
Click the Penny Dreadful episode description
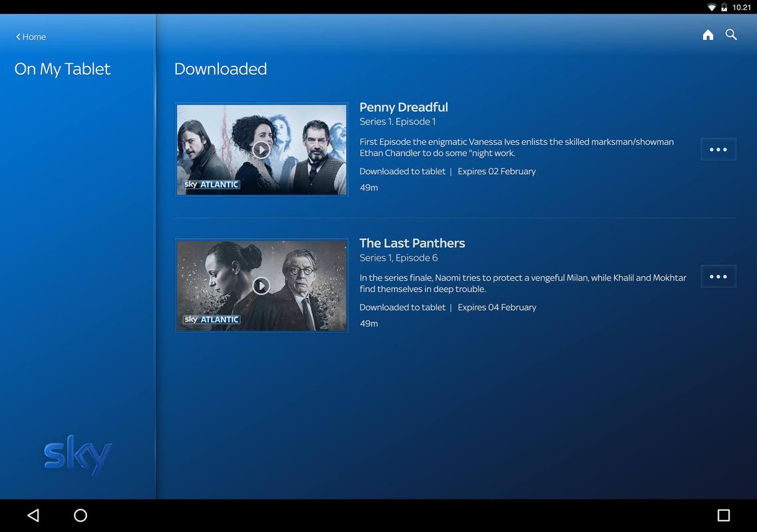pyautogui.click(x=517, y=147)
